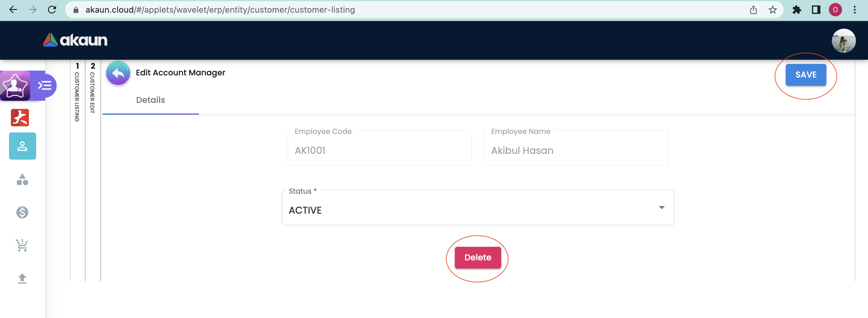868x318 pixels.
Task: Open the Status dropdown showing ACTIVE
Action: pyautogui.click(x=477, y=208)
